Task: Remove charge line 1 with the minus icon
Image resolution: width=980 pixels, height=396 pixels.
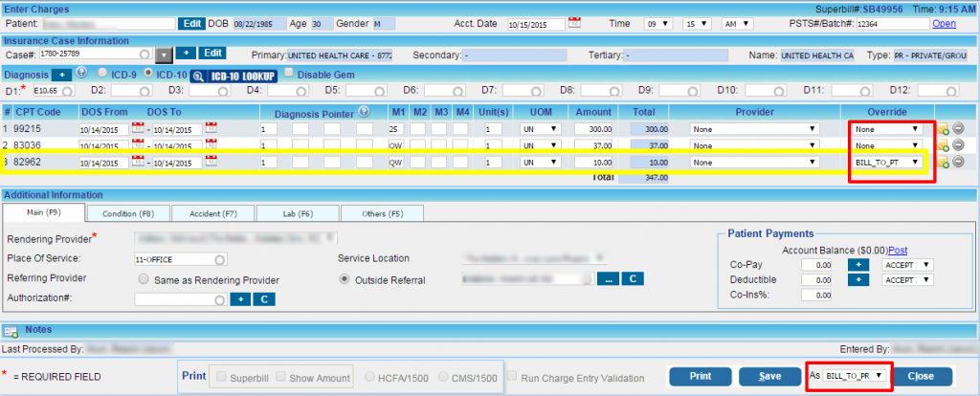Action: [960, 129]
